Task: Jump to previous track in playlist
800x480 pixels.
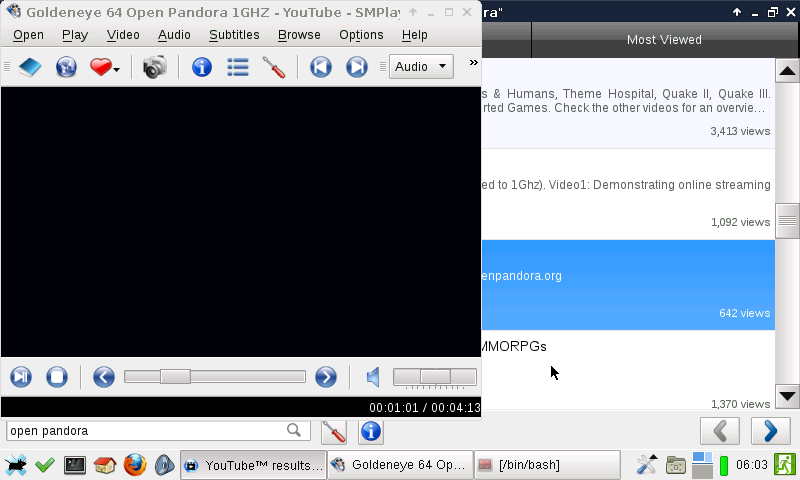Action: 320,67
